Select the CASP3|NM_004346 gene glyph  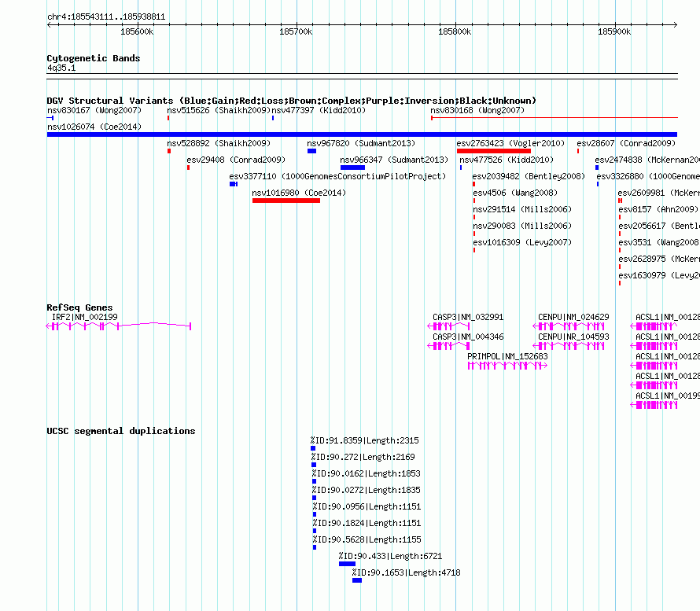(448, 346)
